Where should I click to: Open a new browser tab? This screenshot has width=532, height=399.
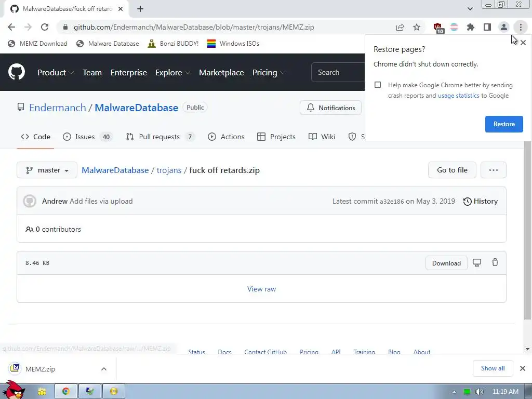tap(140, 9)
